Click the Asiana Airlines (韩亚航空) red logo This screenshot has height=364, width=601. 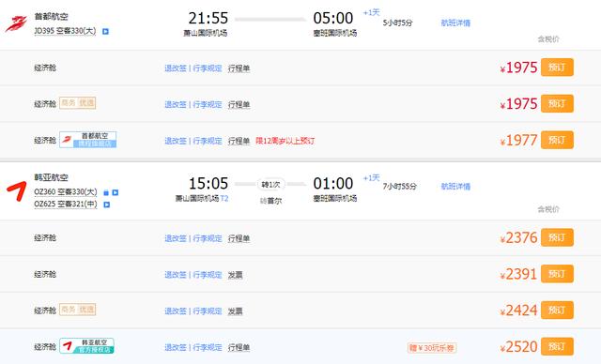17,191
